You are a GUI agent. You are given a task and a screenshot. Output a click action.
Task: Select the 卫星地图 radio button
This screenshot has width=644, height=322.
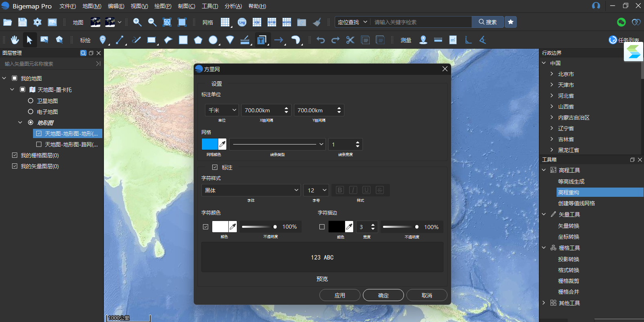pos(31,101)
